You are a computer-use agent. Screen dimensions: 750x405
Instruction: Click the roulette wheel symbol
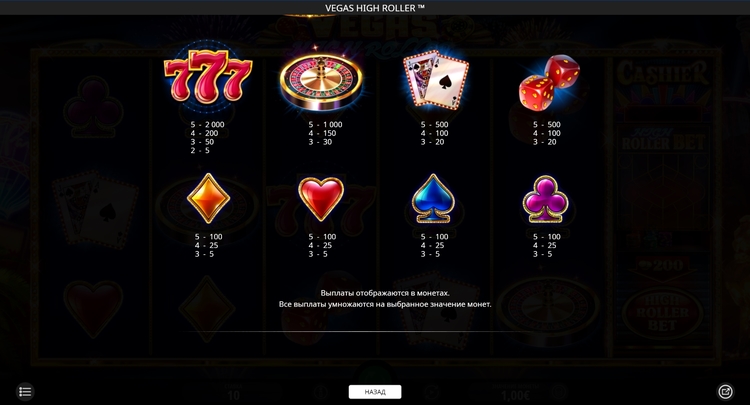321,81
